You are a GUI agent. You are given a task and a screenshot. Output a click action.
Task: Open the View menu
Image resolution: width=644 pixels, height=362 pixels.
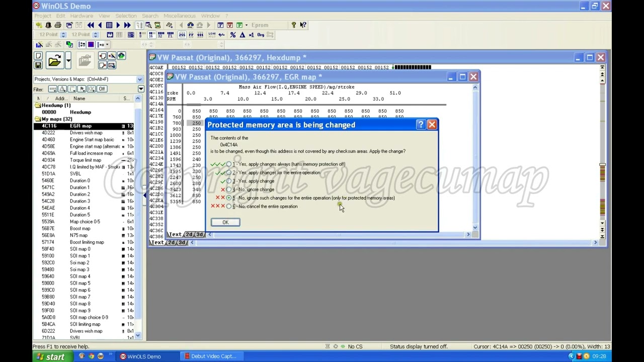coord(104,16)
